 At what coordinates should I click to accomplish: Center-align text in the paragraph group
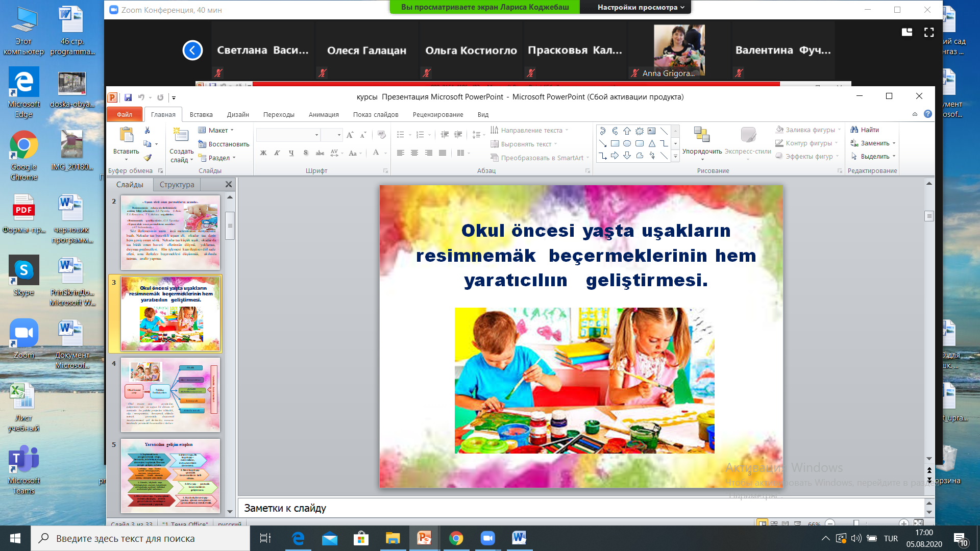414,153
